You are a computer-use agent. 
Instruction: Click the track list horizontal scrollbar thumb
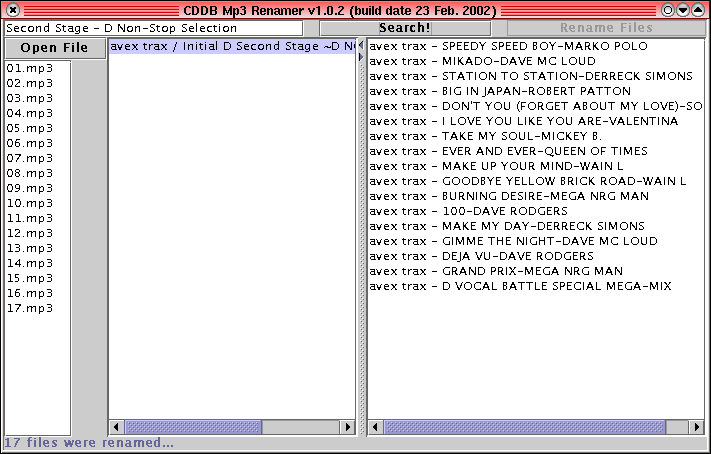[525, 427]
